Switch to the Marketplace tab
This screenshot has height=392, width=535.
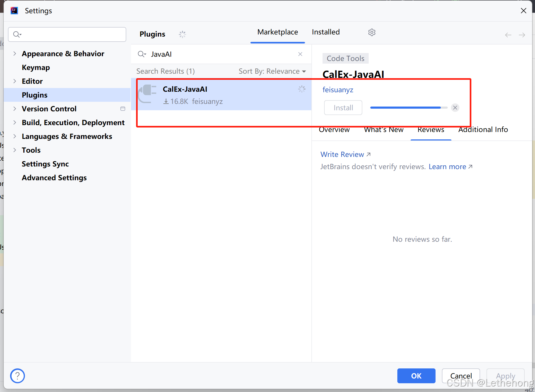coord(277,32)
